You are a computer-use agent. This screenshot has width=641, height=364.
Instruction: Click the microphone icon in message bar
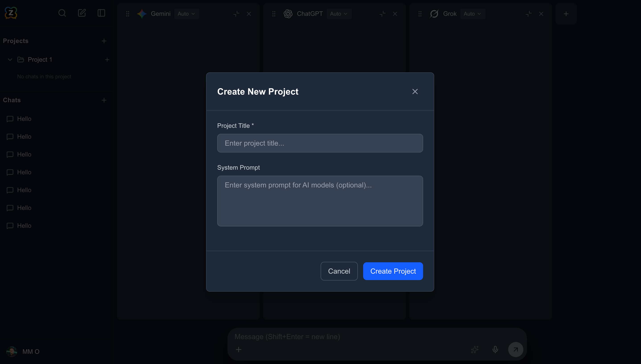pyautogui.click(x=495, y=349)
